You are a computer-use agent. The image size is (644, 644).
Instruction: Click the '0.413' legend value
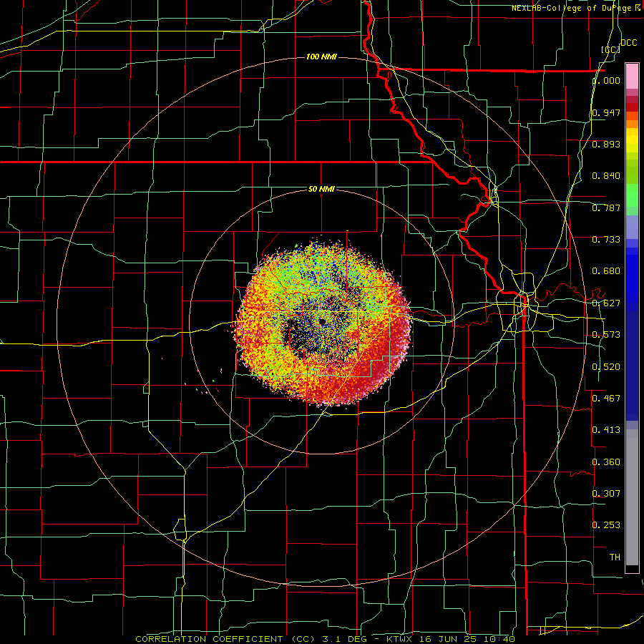[x=606, y=429]
